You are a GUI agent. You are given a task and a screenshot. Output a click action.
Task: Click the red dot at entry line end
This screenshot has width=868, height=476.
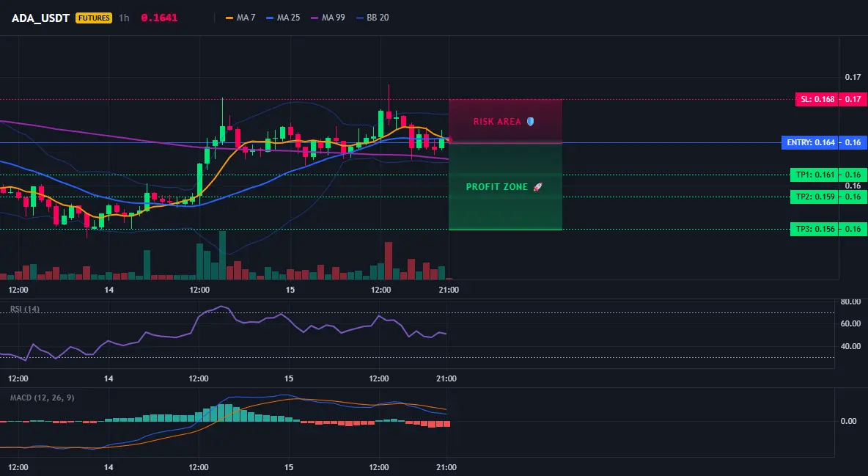pyautogui.click(x=449, y=140)
